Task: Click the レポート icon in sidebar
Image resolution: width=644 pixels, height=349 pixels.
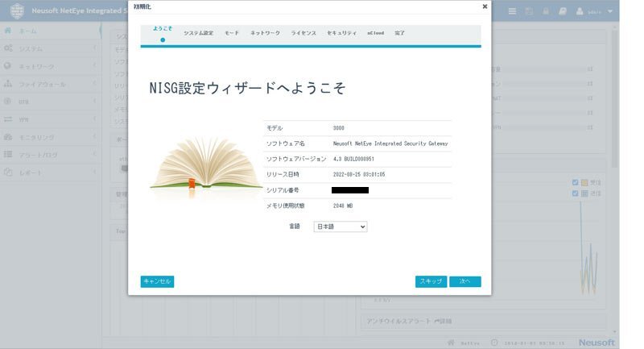Action: pos(8,172)
